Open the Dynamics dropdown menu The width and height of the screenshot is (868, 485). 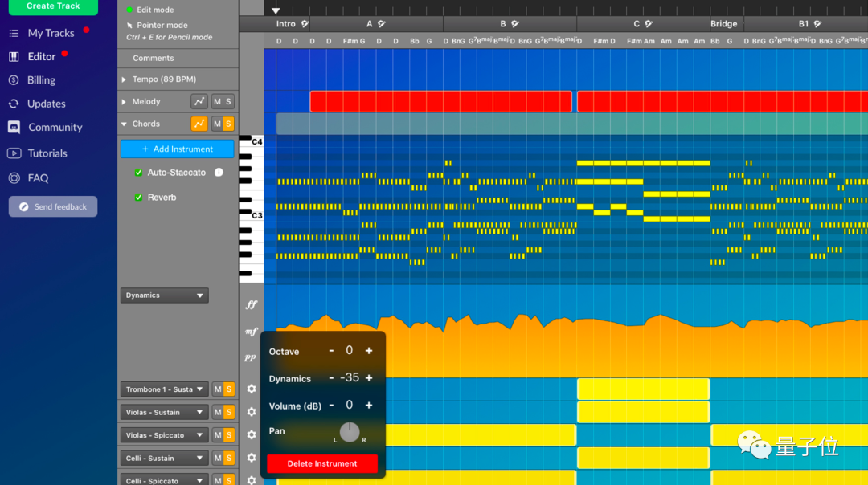(x=164, y=295)
